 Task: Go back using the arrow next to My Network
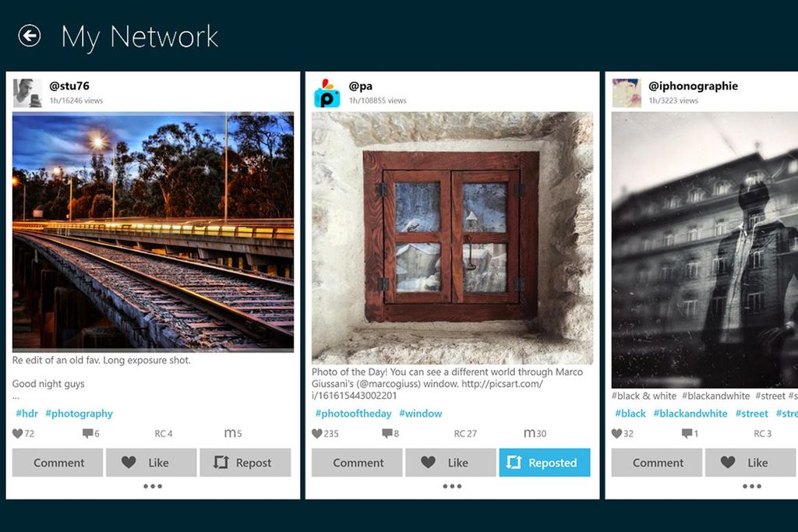click(30, 36)
